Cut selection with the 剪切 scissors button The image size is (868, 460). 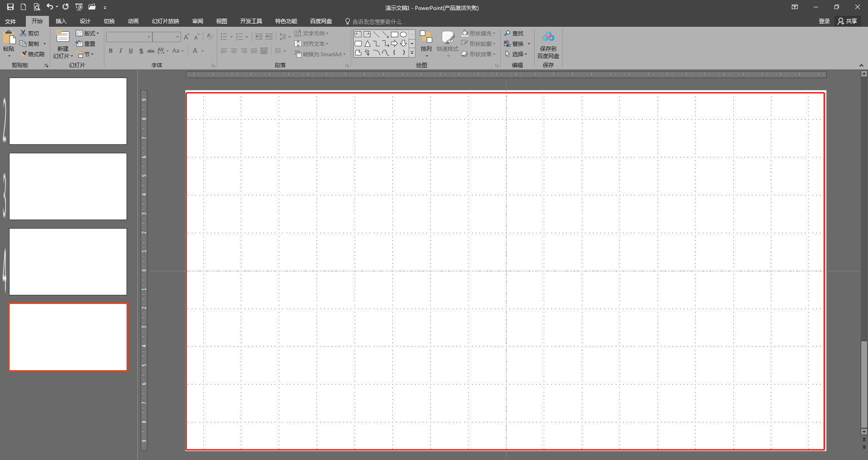pos(29,34)
